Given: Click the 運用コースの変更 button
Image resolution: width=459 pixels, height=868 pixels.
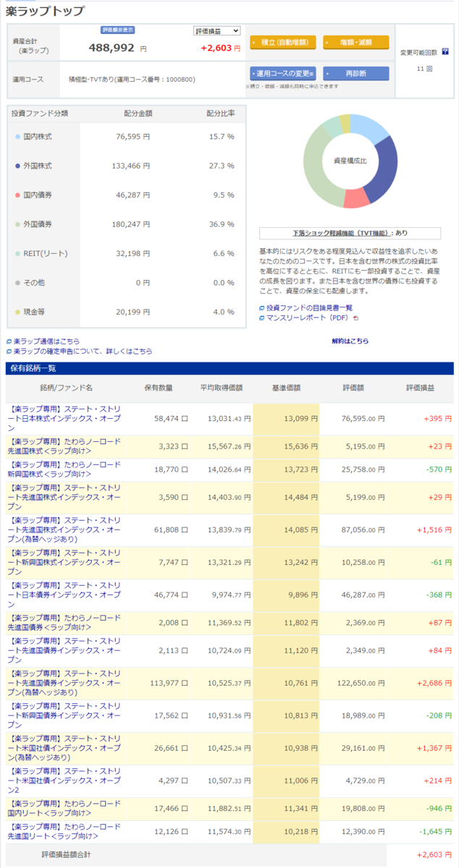Looking at the screenshot, I should pyautogui.click(x=283, y=74).
